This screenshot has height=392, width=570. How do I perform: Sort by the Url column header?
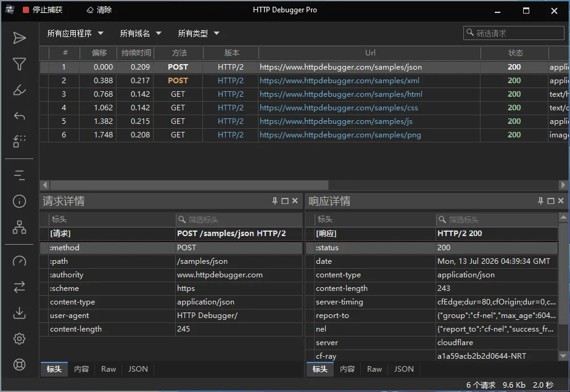[370, 53]
